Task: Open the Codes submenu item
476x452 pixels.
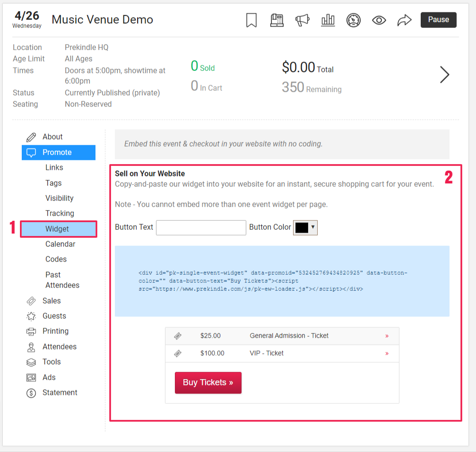Action: pos(56,259)
